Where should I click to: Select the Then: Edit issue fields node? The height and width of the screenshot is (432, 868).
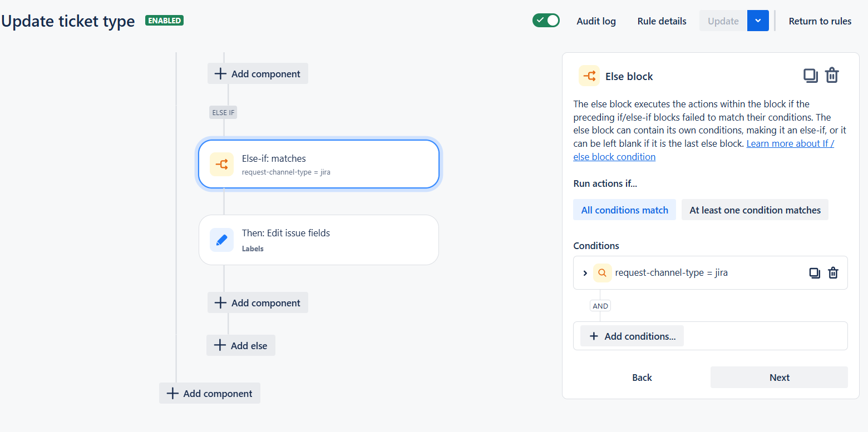(x=319, y=240)
